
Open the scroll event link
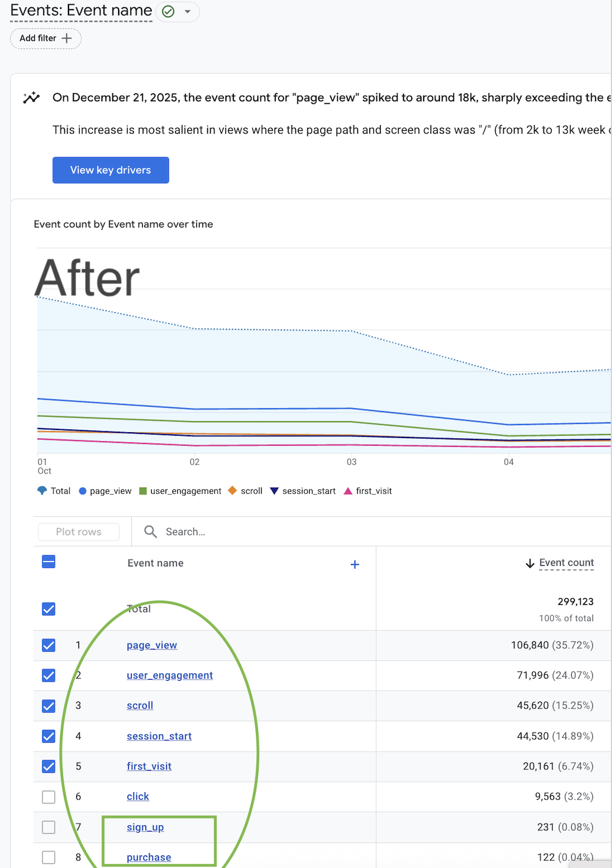coord(140,706)
